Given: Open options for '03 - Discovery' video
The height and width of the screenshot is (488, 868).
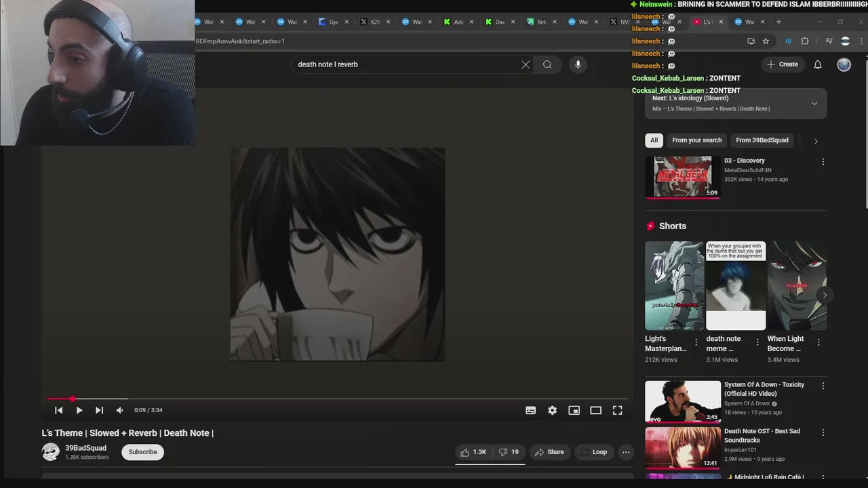Looking at the screenshot, I should (823, 162).
